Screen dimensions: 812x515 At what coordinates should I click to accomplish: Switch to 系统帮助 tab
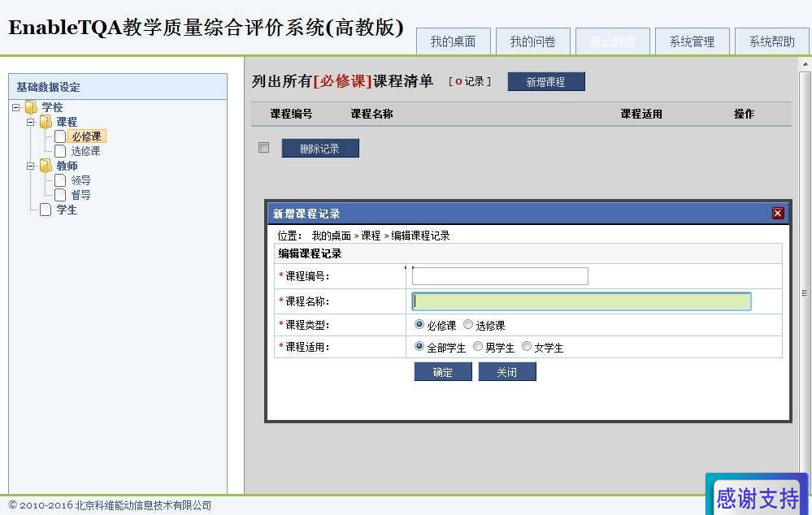(x=772, y=41)
